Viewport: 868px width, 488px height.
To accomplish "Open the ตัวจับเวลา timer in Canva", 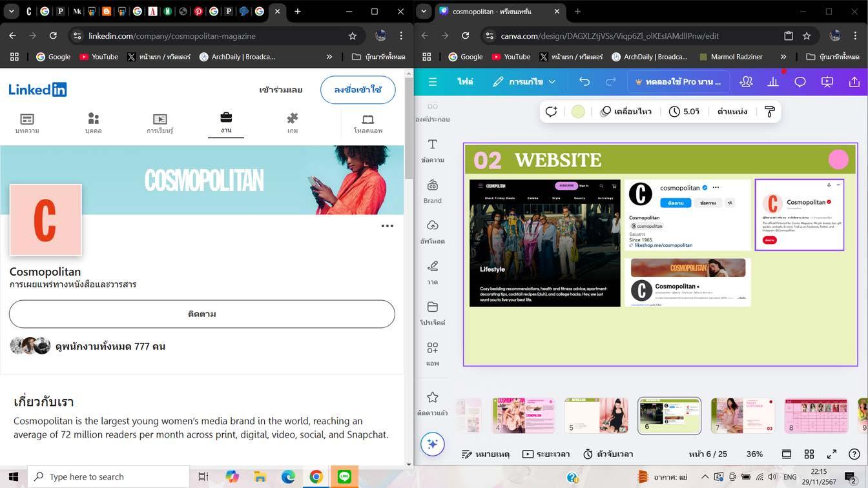I will click(608, 454).
